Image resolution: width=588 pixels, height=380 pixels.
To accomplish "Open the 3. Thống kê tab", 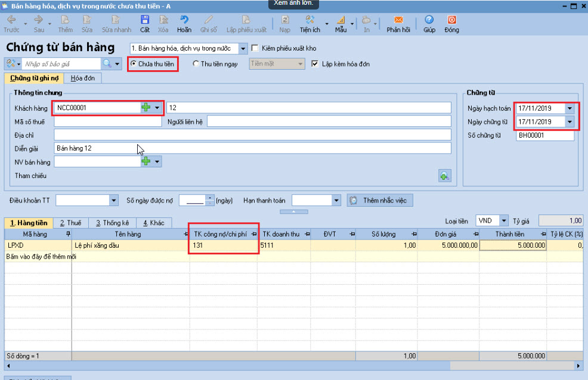I will point(112,223).
